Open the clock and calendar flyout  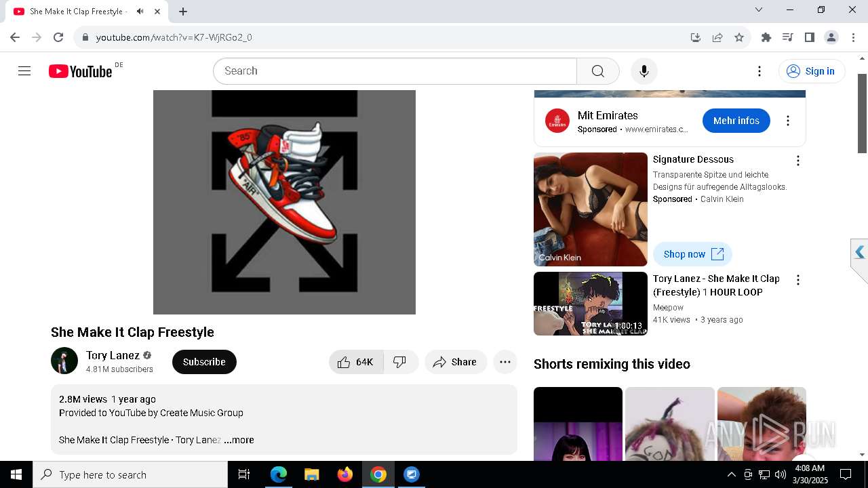tap(810, 474)
